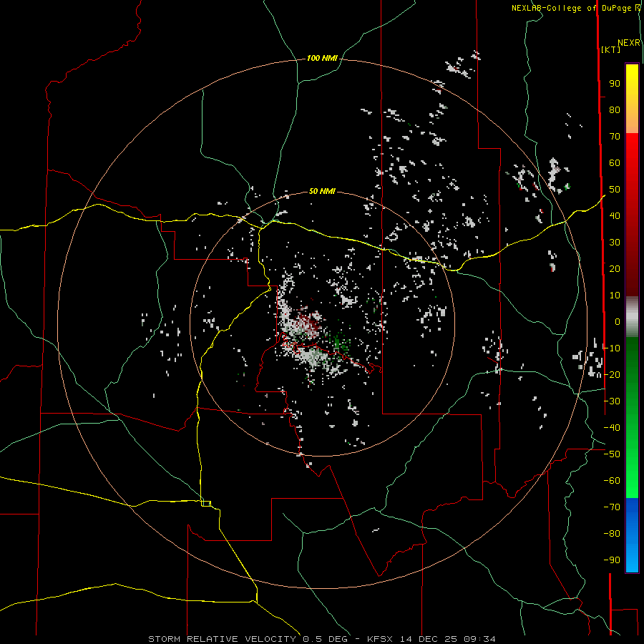Click the NEXR label above the scale
Screen dimensions: 644x644
click(x=629, y=43)
